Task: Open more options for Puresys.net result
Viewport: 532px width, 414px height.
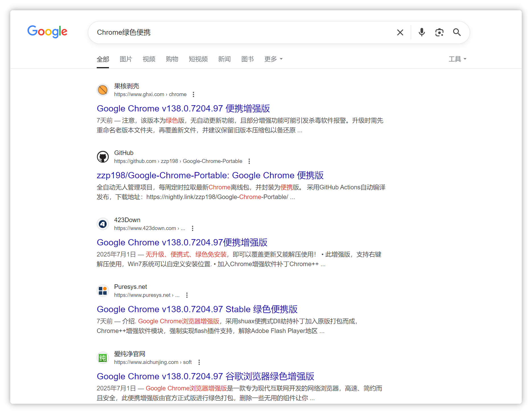Action: 187,295
